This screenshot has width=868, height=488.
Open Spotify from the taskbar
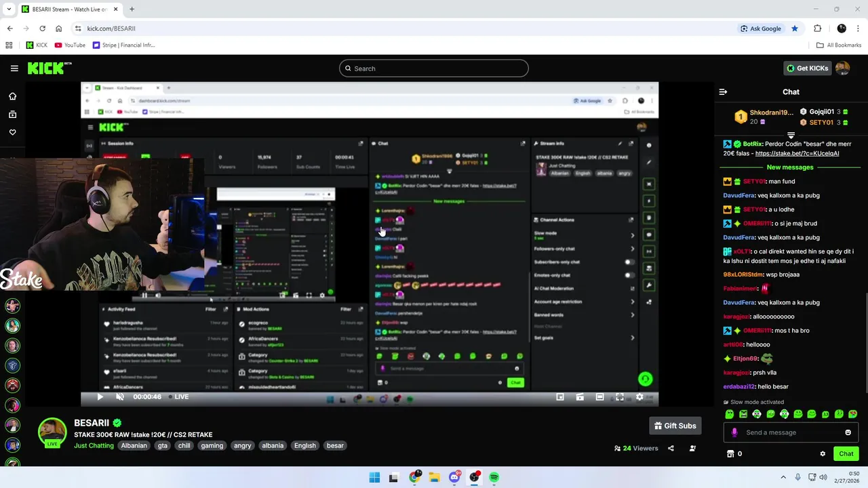coord(494,477)
